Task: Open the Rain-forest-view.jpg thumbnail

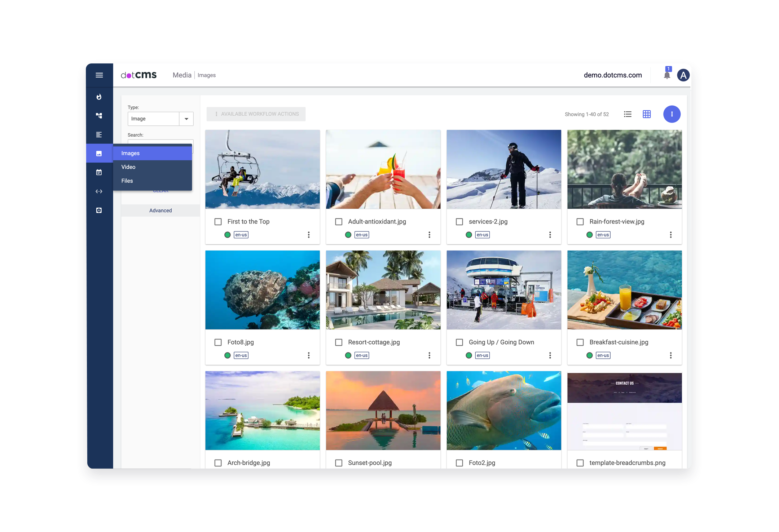Action: 624,169
